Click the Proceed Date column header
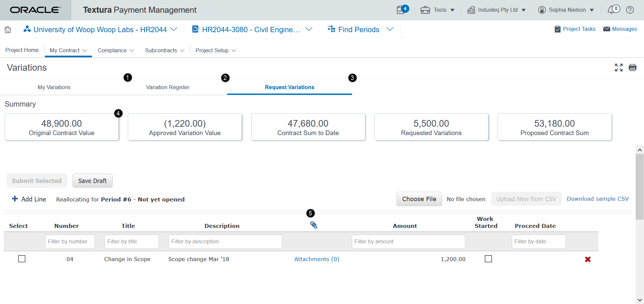This screenshot has width=644, height=304. [535, 226]
